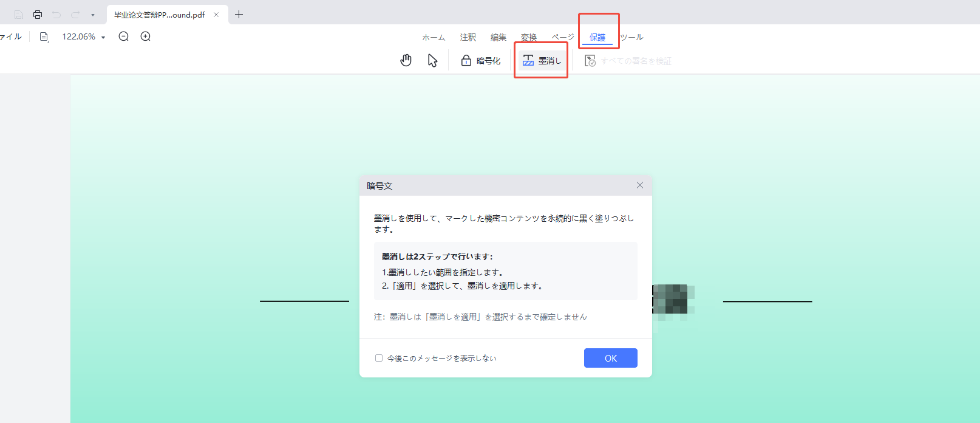Click the 墨消しは2ステップで行います heading
980x423 pixels.
(x=437, y=256)
